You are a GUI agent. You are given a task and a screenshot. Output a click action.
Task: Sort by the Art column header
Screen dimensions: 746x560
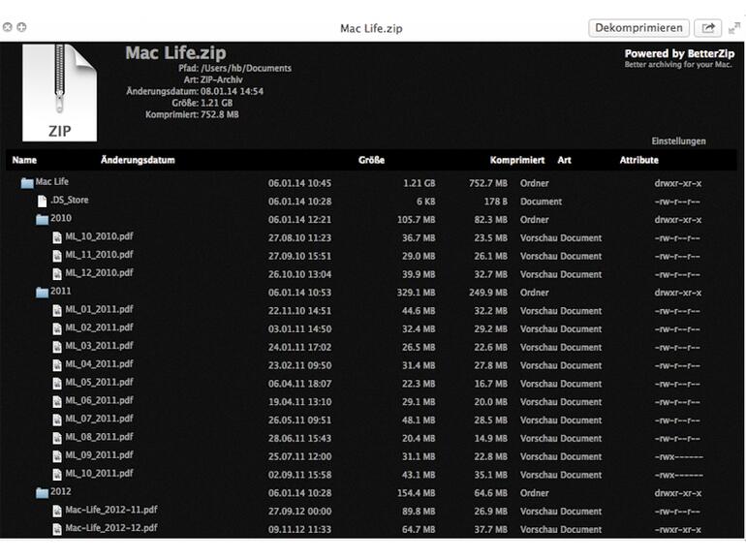tap(564, 160)
